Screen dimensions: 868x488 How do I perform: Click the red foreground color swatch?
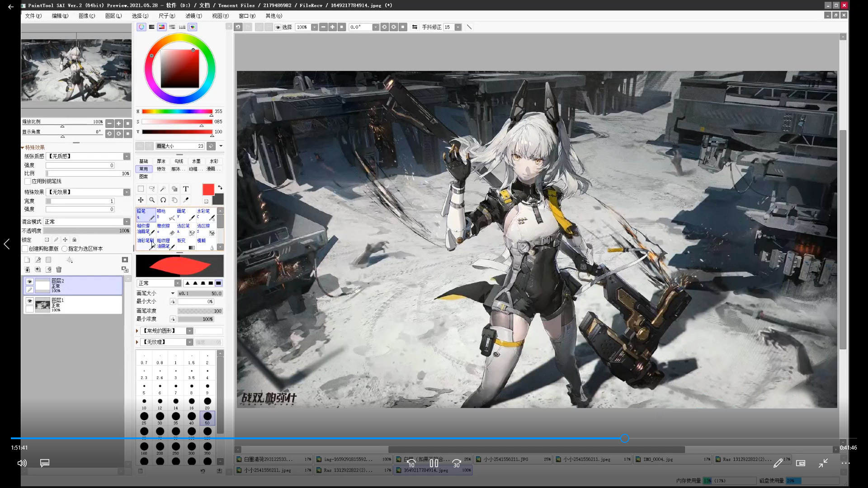(208, 190)
